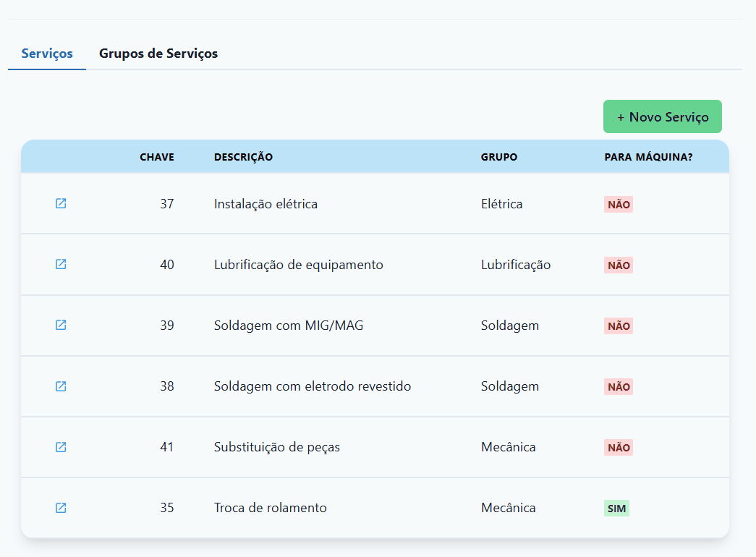
Task: Click the Elétrica group cell
Action: click(501, 204)
